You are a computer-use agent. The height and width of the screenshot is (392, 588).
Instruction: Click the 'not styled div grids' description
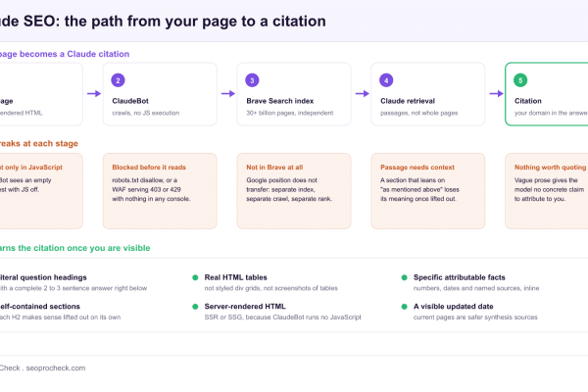pyautogui.click(x=270, y=288)
